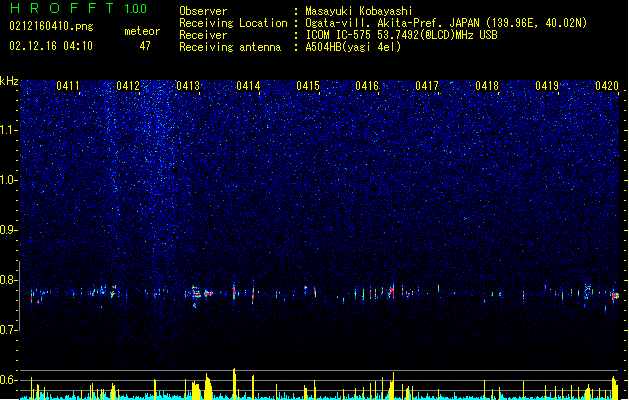Click the 0417 time marker
The width and height of the screenshot is (629, 400).
coord(427,86)
